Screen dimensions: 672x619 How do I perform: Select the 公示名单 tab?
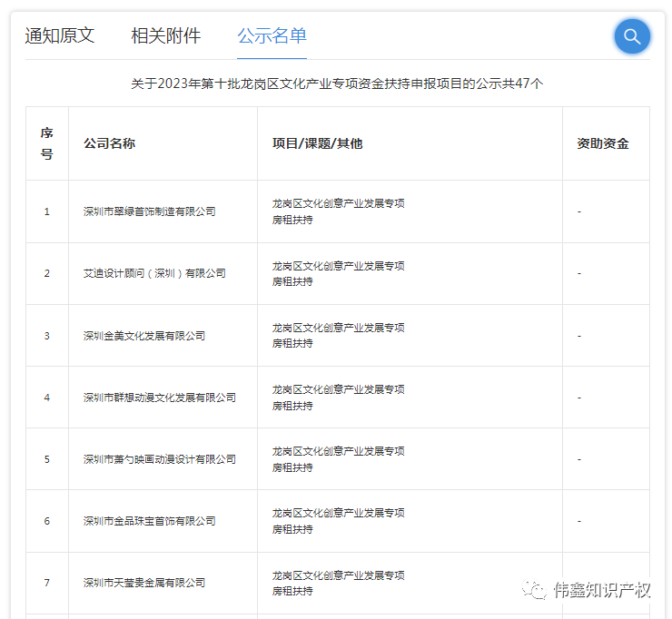click(272, 35)
